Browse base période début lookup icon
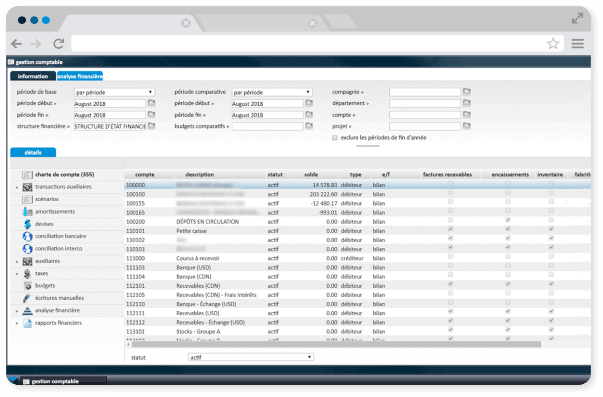Image resolution: width=603 pixels, height=397 pixels. point(152,103)
